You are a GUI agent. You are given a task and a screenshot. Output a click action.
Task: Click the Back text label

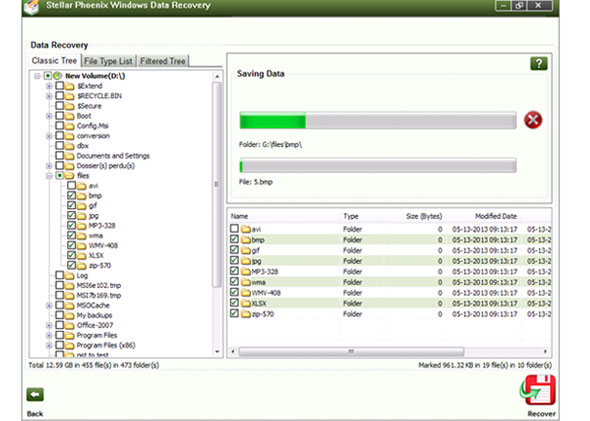pos(35,414)
